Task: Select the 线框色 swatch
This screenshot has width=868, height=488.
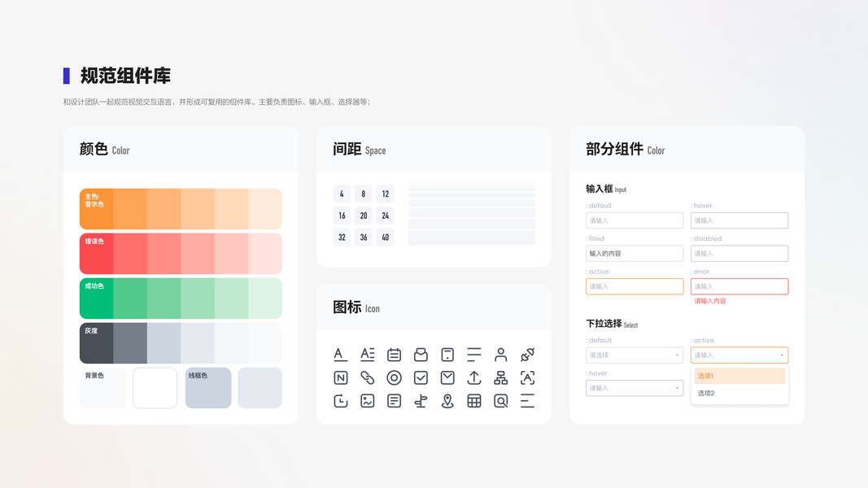Action: pyautogui.click(x=208, y=388)
